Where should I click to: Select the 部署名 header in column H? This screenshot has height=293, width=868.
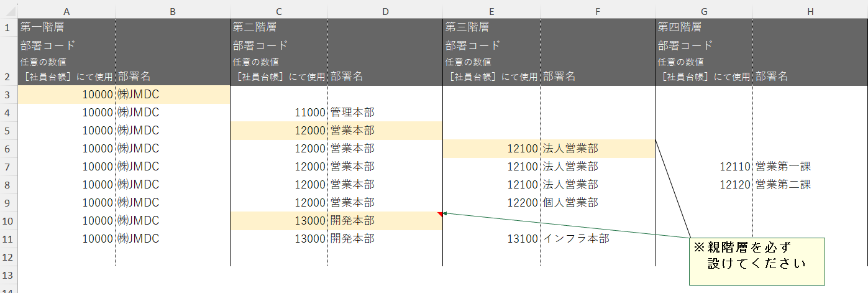tap(810, 60)
